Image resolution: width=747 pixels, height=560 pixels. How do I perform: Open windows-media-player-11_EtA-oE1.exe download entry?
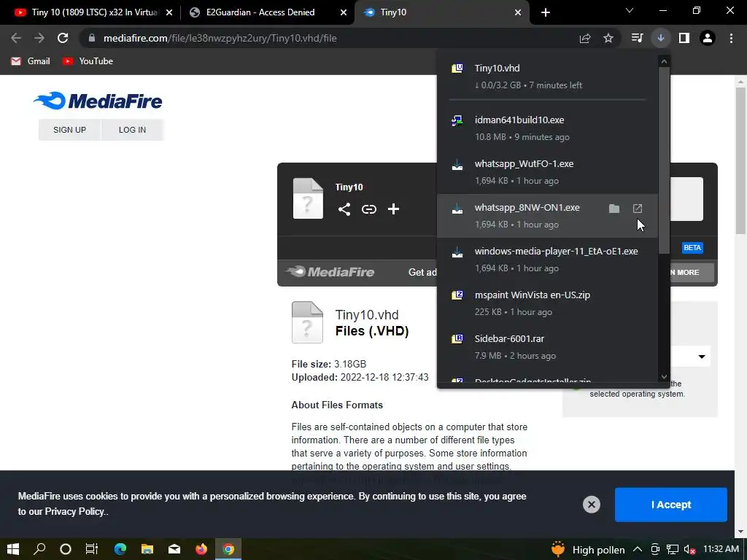547,260
